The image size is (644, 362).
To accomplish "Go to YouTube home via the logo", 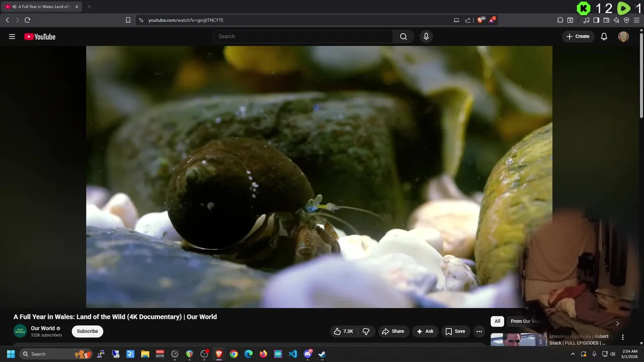I will [40, 37].
